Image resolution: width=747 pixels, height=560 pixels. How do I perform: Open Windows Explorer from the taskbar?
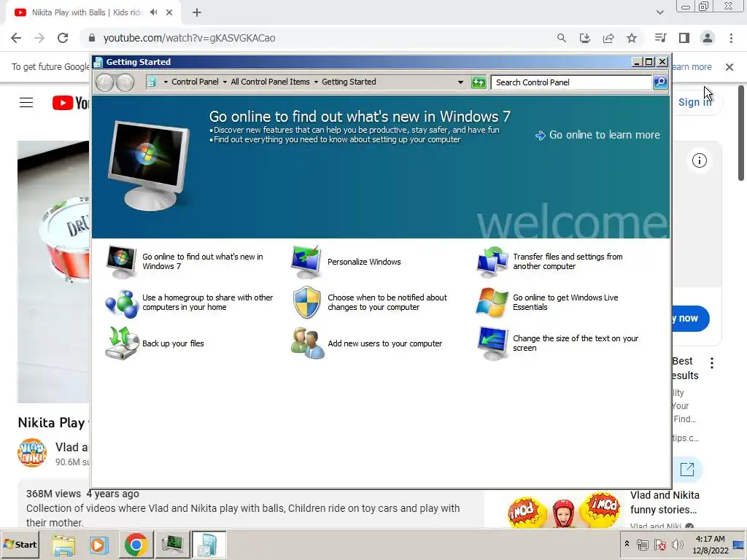pos(63,545)
